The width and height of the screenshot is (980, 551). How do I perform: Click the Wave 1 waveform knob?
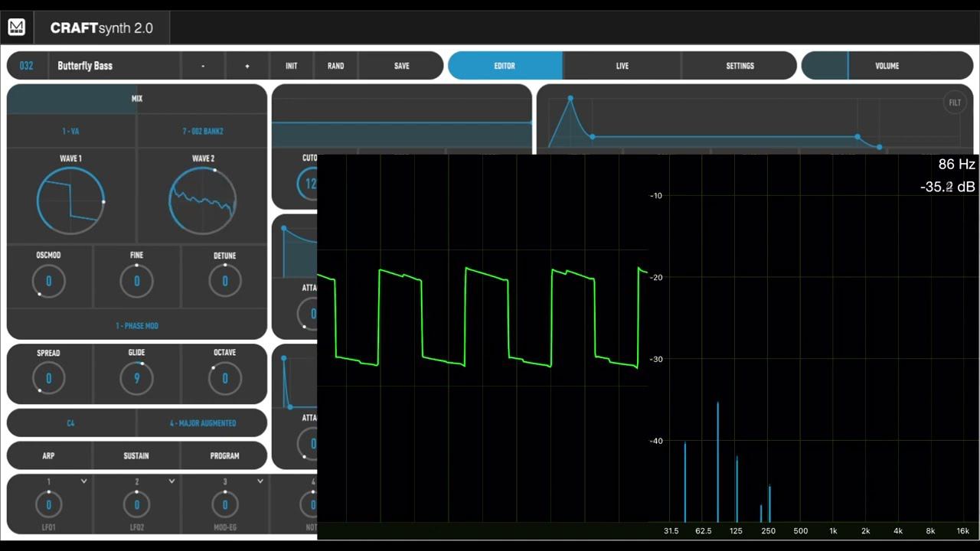click(x=70, y=201)
